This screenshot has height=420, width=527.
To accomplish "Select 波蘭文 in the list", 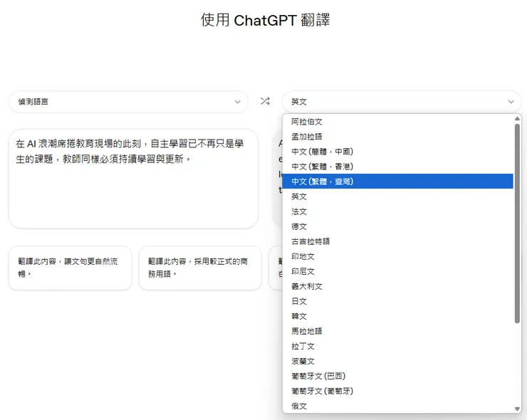I will click(398, 361).
